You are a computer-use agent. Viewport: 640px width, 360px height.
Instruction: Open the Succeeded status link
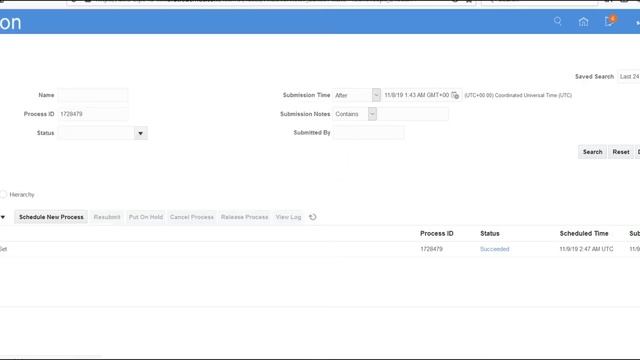494,249
